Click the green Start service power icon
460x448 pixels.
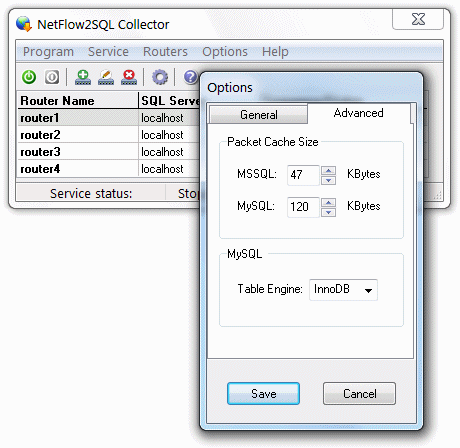29,77
